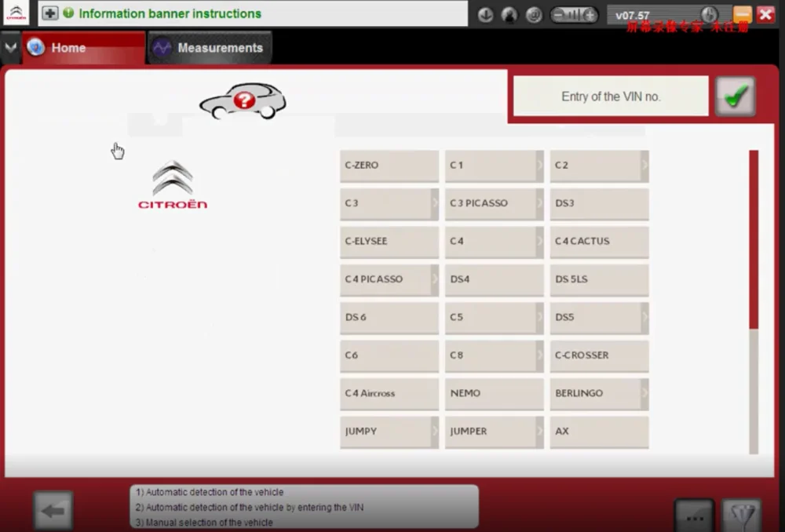The height and width of the screenshot is (532, 785).
Task: Select the AX model
Action: tap(599, 432)
